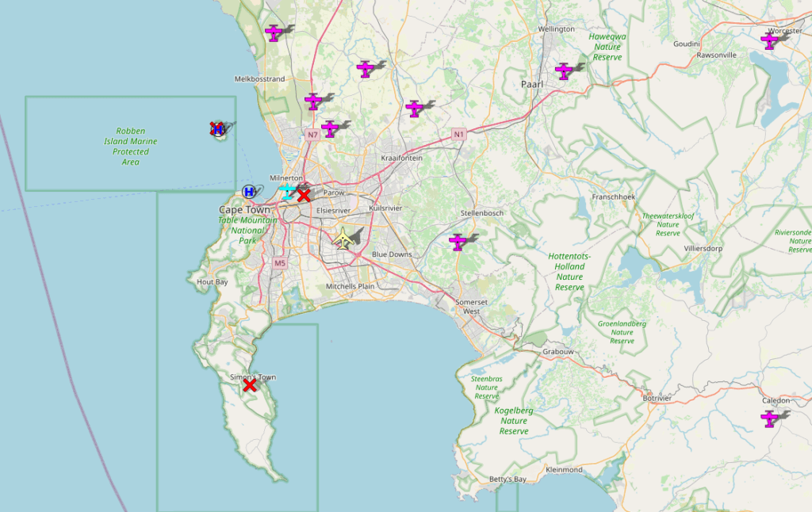The width and height of the screenshot is (812, 512).
Task: Select the yellow airliner icon near Blue Downs
Action: [x=343, y=238]
